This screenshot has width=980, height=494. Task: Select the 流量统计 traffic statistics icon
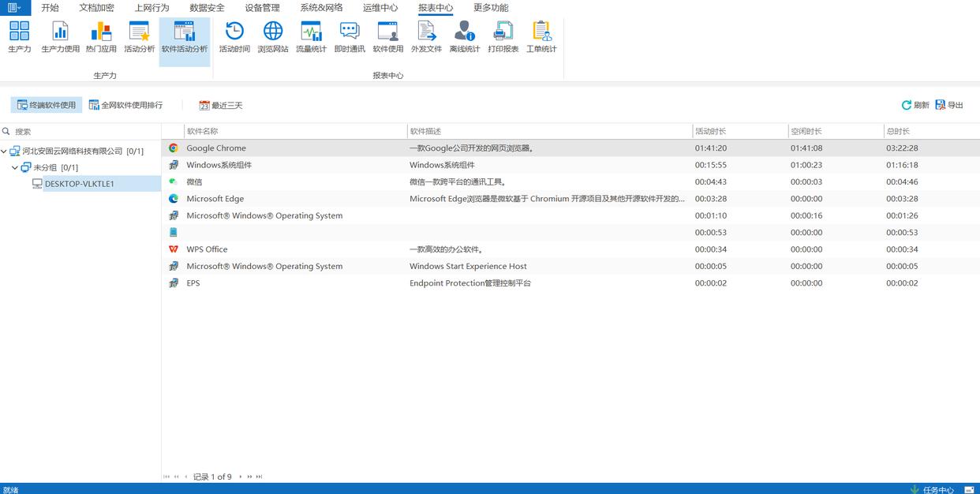click(311, 37)
